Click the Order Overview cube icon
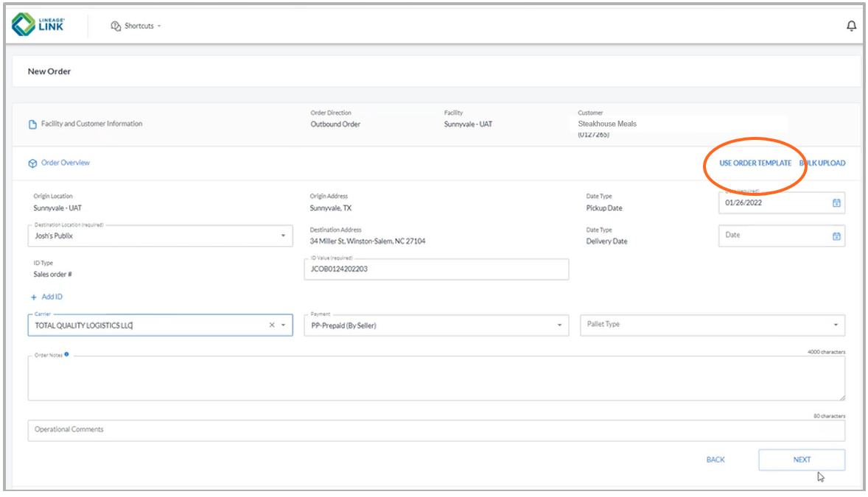The height and width of the screenshot is (497, 868). pos(32,163)
